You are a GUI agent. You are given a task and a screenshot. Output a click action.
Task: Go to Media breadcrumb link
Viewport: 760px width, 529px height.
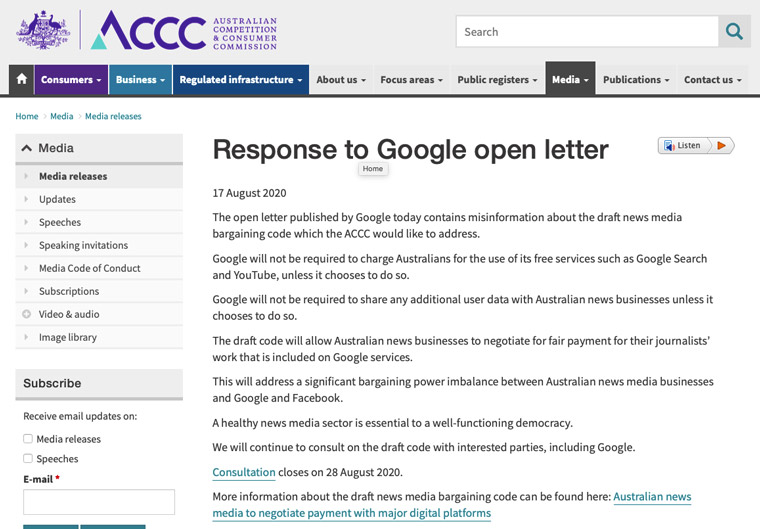tap(62, 116)
